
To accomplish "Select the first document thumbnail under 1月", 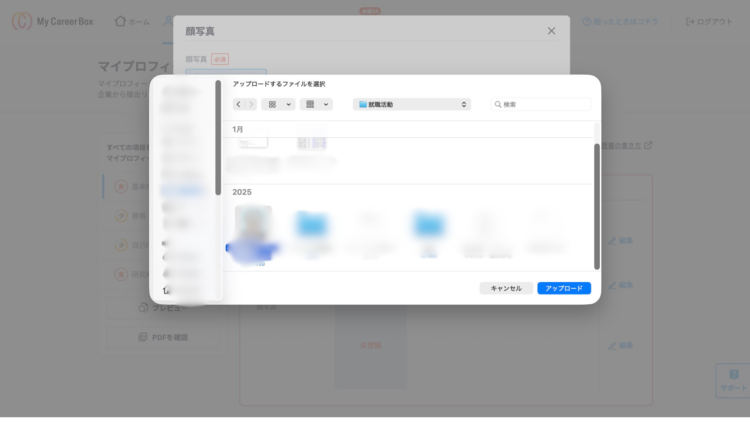I will point(253,143).
